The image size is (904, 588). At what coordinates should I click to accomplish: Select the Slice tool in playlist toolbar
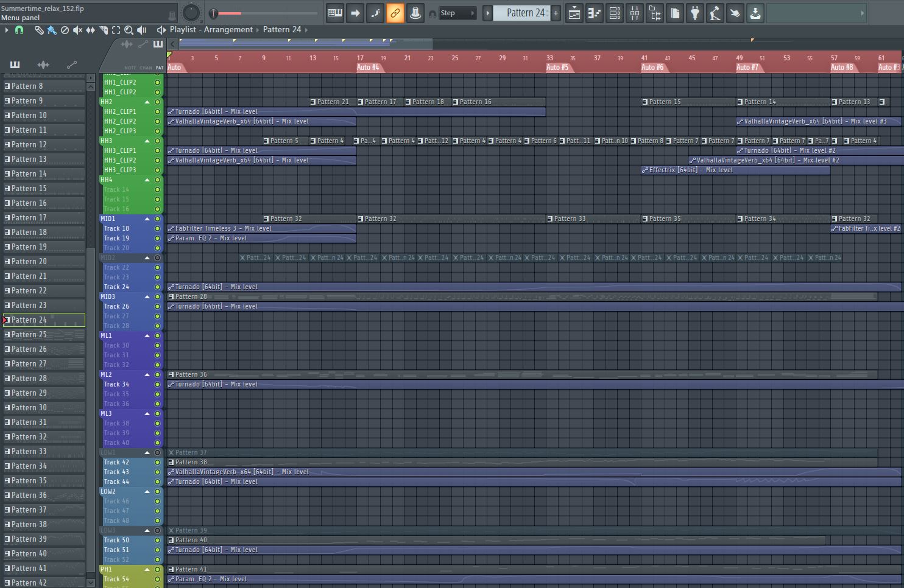click(x=103, y=30)
